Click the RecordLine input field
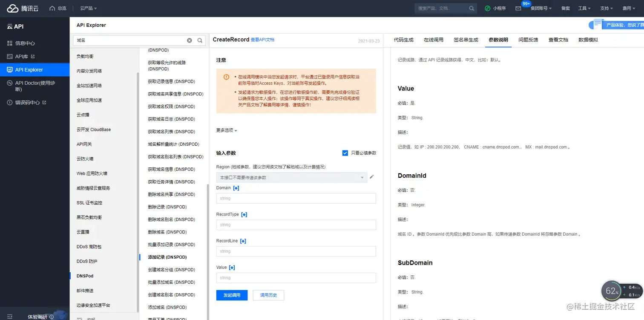 pyautogui.click(x=296, y=251)
